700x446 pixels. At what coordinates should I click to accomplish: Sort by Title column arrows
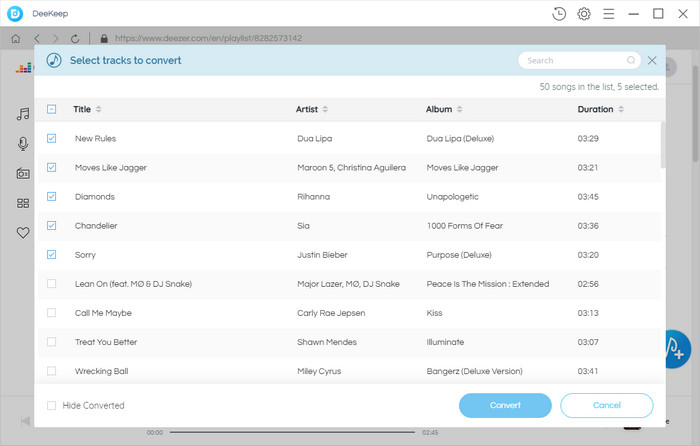(98, 109)
